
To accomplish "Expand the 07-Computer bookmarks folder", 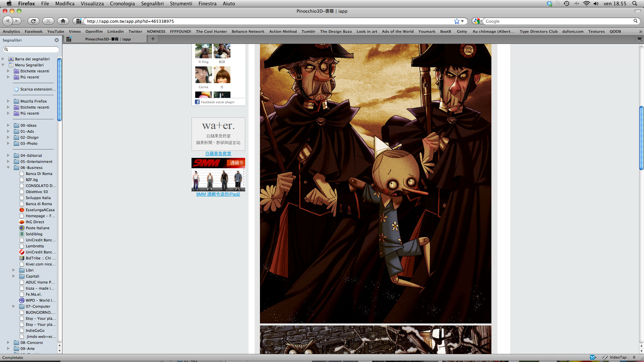I will tap(14, 306).
